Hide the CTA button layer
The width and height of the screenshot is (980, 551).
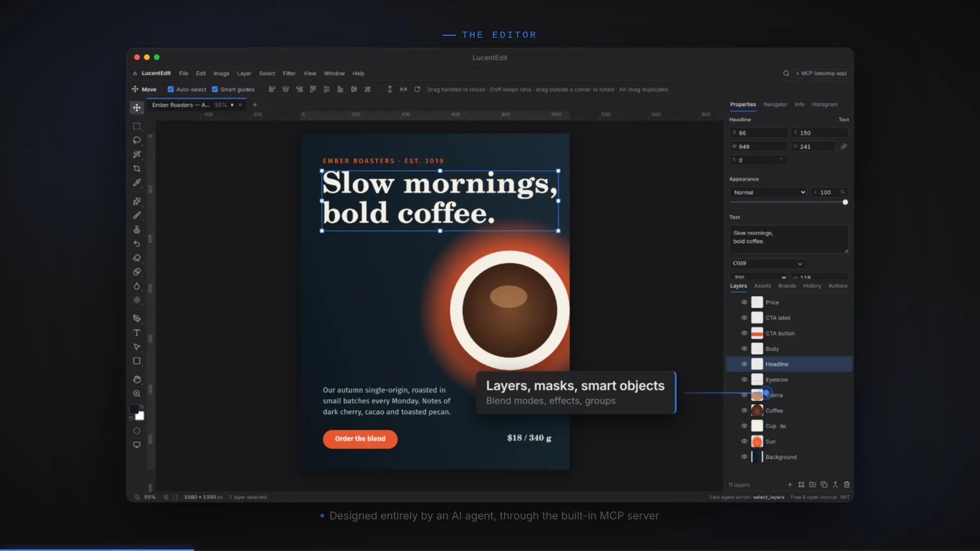(744, 333)
